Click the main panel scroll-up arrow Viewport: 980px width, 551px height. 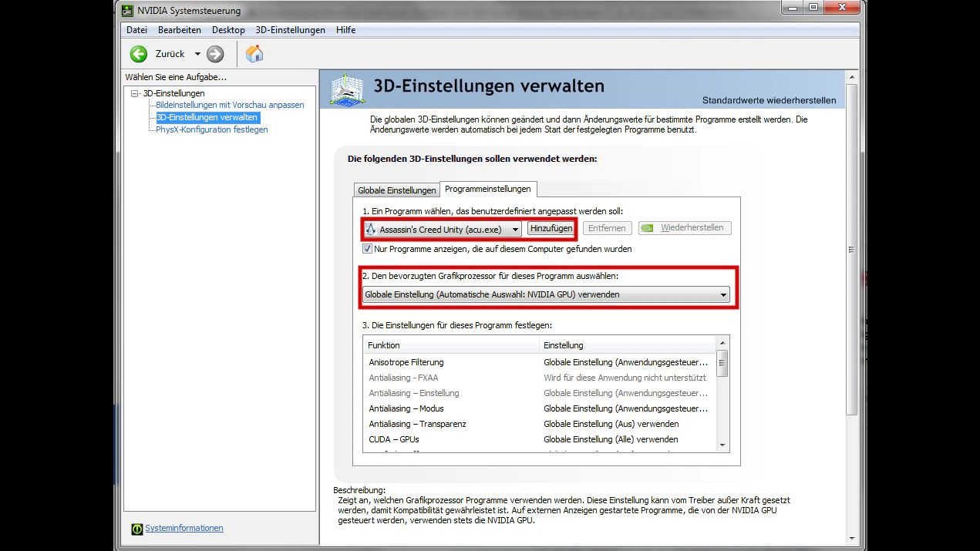point(851,77)
